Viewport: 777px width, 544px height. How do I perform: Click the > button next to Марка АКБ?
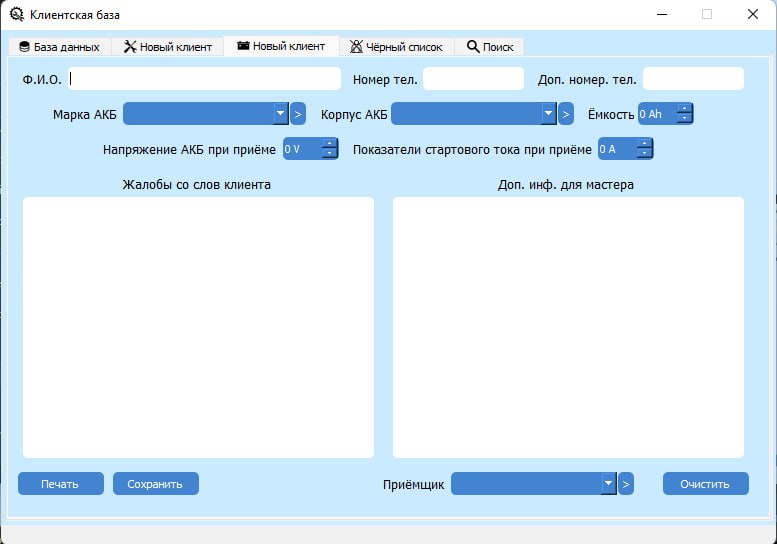point(298,114)
